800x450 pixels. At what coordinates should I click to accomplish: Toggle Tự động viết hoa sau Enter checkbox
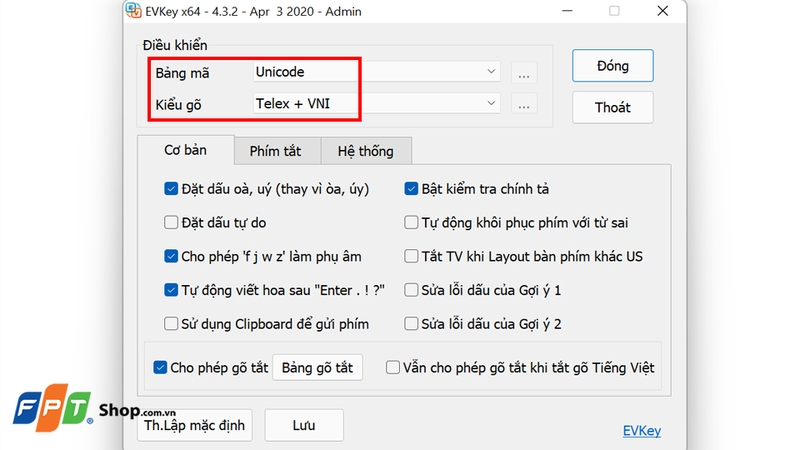(171, 290)
